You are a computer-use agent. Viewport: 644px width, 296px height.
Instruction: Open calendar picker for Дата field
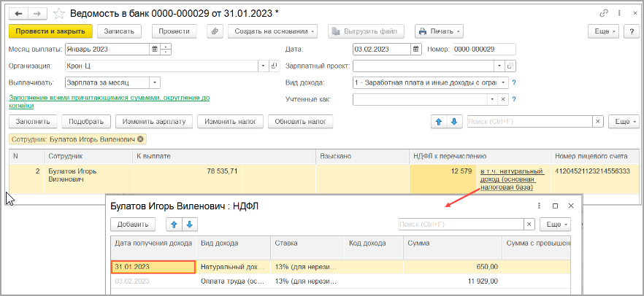click(x=416, y=49)
